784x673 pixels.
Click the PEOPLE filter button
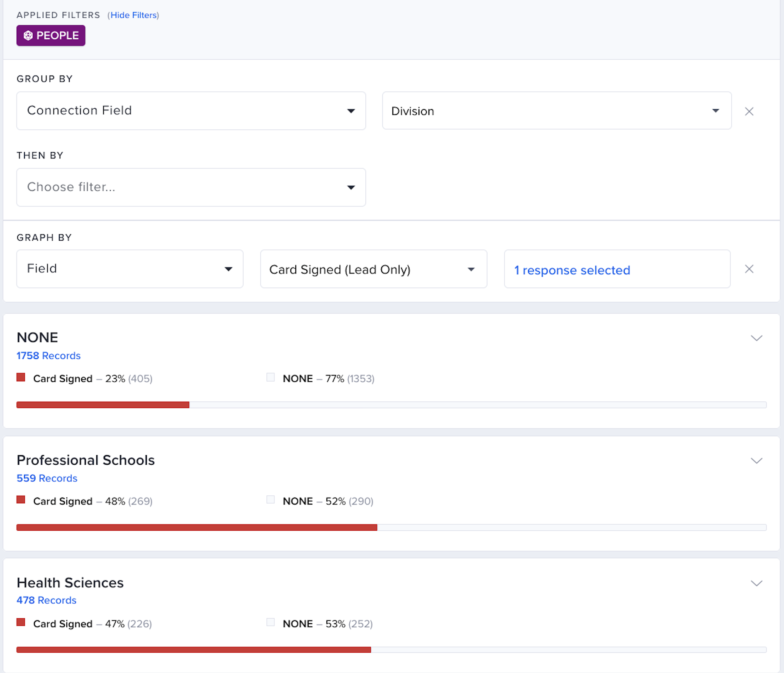click(x=51, y=36)
